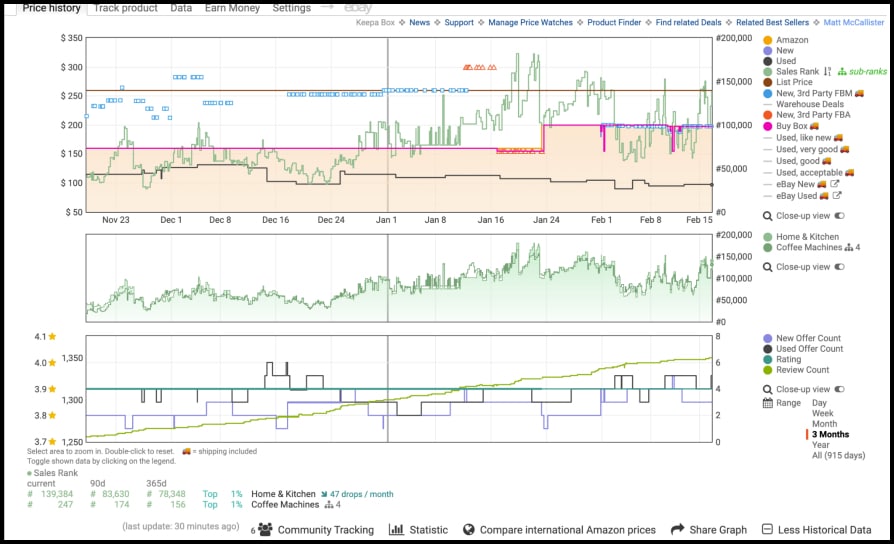Click Home & Kitchen category in rank stats

283,494
